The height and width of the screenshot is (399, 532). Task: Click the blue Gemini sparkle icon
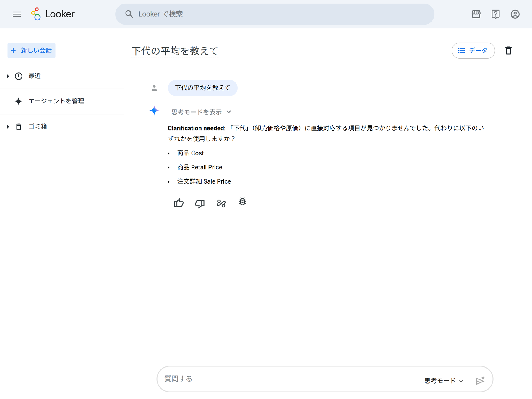(x=154, y=111)
